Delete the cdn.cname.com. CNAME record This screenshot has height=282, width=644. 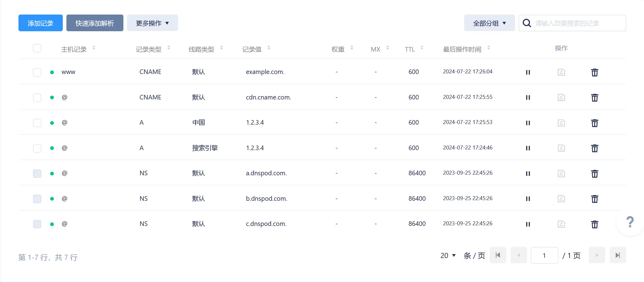[595, 98]
